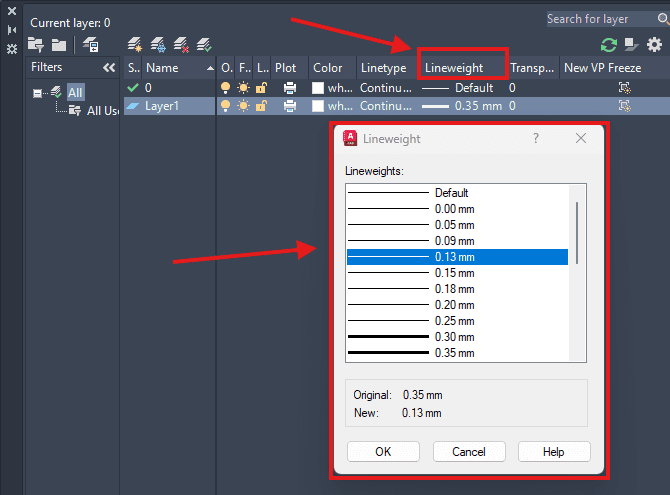Click the Set Current layer icon
The height and width of the screenshot is (495, 670).
(x=204, y=44)
